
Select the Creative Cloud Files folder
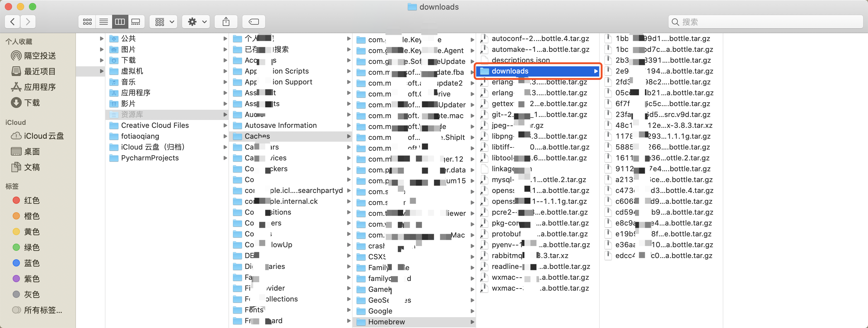(167, 125)
